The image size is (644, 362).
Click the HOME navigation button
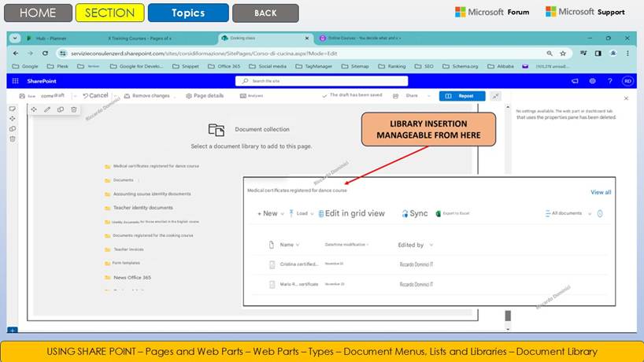tap(38, 13)
